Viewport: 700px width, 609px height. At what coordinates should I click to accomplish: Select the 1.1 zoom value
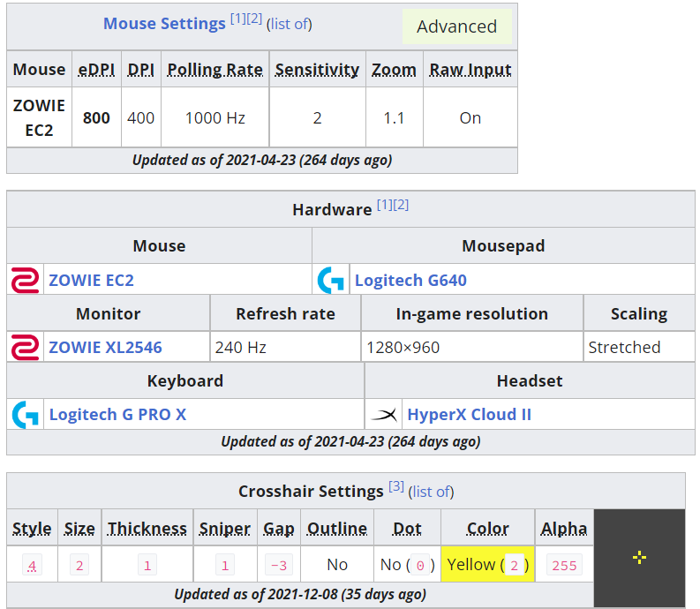394,118
